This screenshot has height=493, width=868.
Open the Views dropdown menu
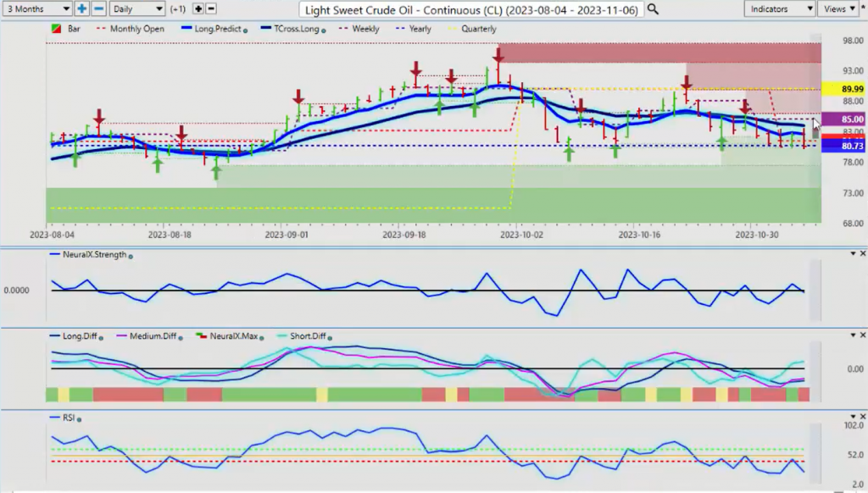839,8
